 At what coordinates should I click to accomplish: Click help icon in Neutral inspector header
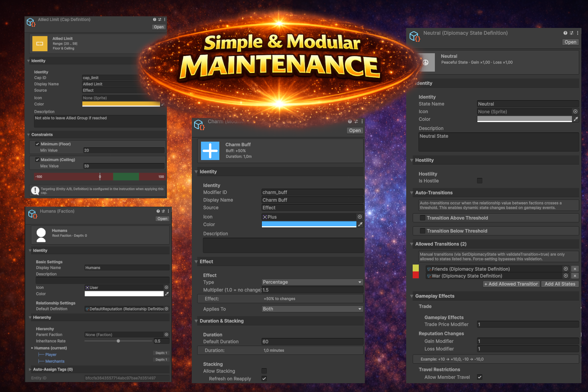pos(565,33)
